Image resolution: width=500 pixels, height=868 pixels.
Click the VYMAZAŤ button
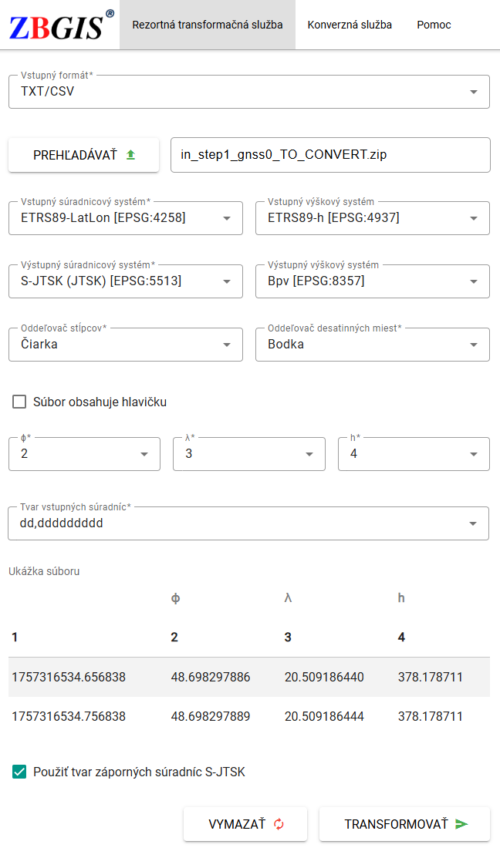[x=245, y=823]
